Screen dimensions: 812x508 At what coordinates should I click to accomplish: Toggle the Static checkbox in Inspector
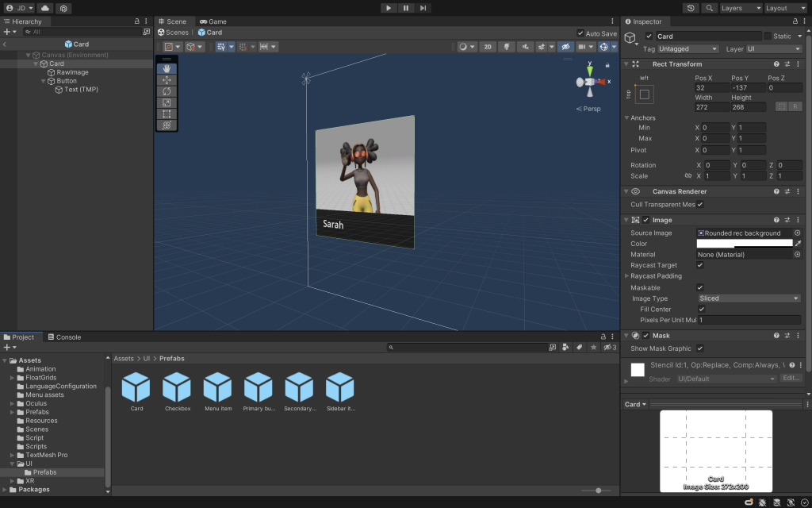click(x=768, y=37)
